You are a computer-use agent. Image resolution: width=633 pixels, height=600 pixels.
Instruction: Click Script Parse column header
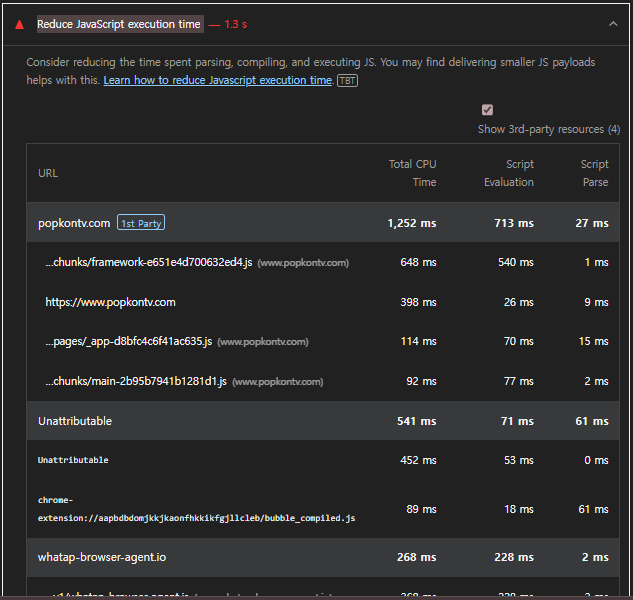coord(594,173)
